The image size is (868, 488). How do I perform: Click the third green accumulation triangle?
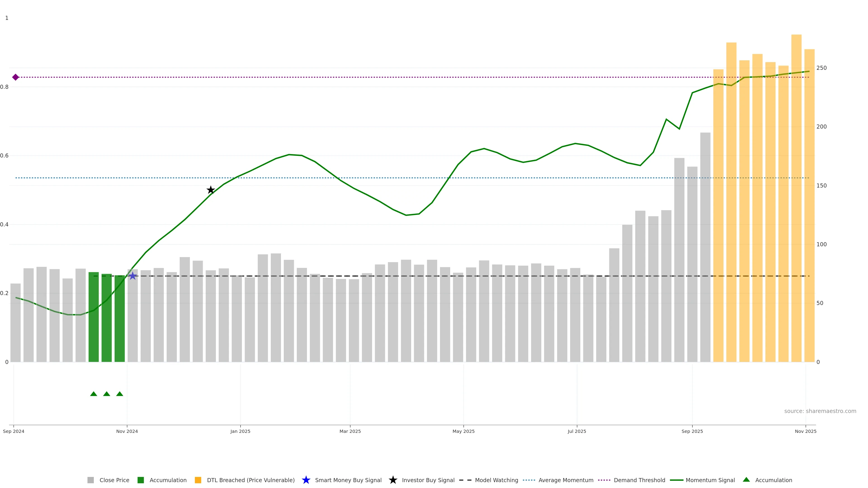120,394
